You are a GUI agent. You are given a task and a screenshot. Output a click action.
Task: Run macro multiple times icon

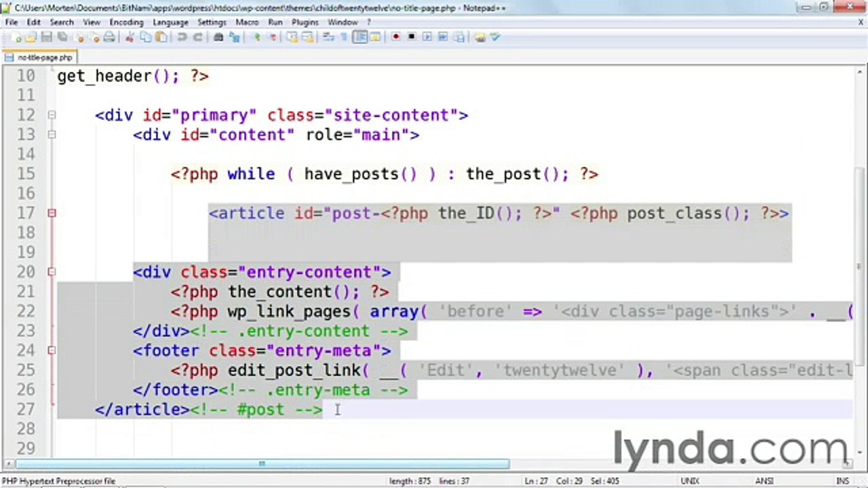[x=443, y=37]
